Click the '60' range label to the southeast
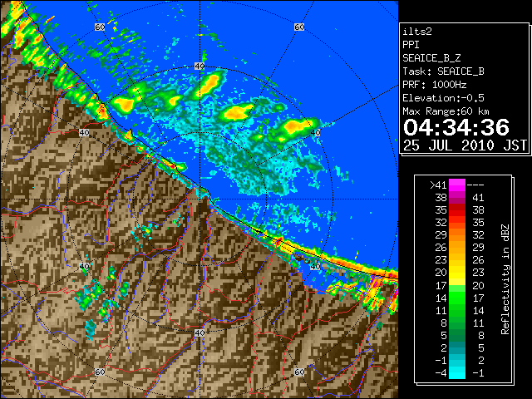 [299, 372]
